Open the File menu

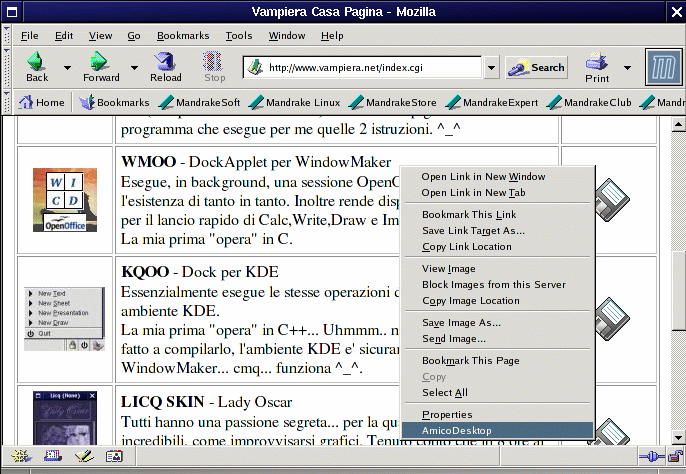[x=29, y=35]
